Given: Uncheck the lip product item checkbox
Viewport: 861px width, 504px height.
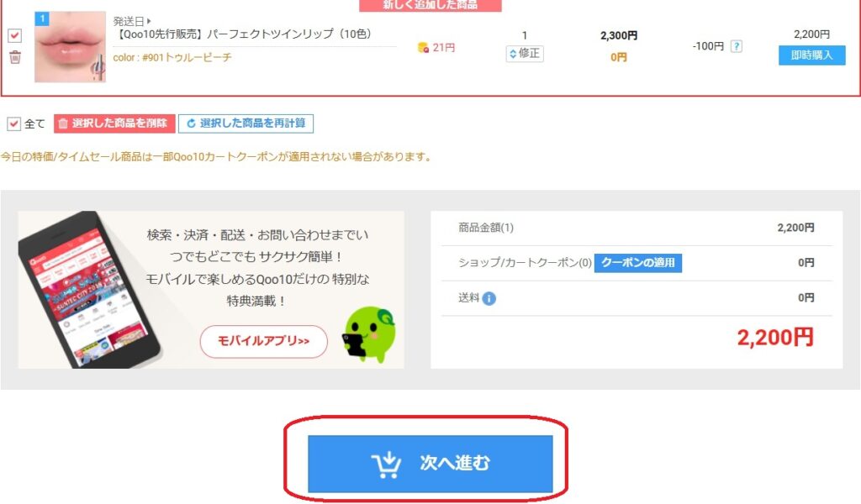Looking at the screenshot, I should (15, 35).
